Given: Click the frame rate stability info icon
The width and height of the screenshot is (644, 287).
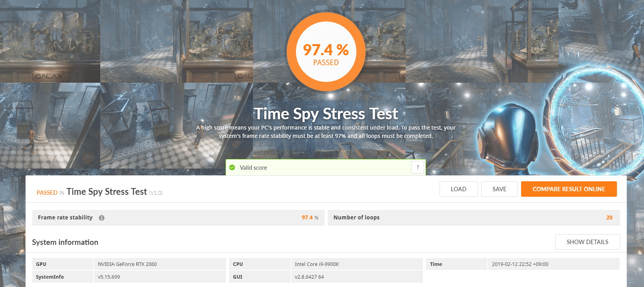Looking at the screenshot, I should point(101,218).
